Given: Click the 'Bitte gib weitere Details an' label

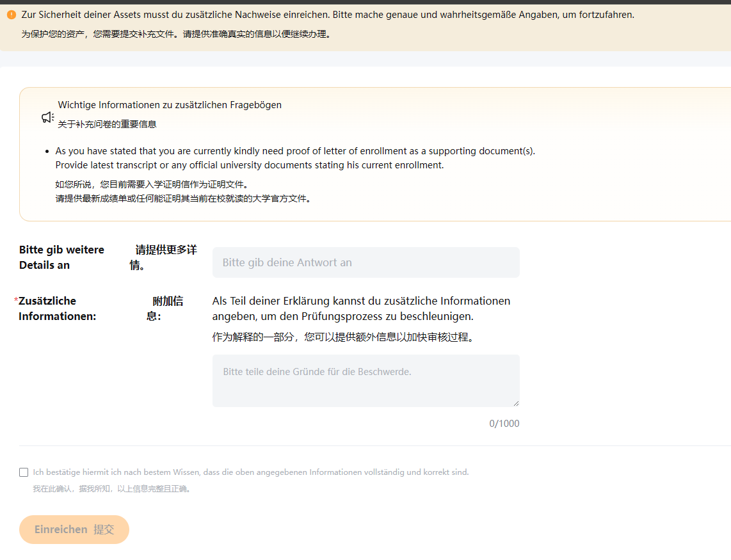Looking at the screenshot, I should tap(61, 257).
